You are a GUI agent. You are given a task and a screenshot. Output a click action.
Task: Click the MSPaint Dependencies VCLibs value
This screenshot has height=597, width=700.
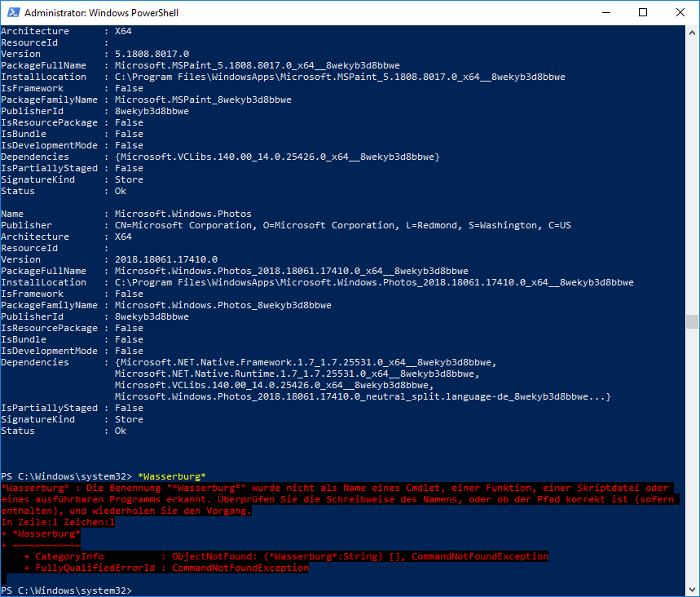point(277,157)
